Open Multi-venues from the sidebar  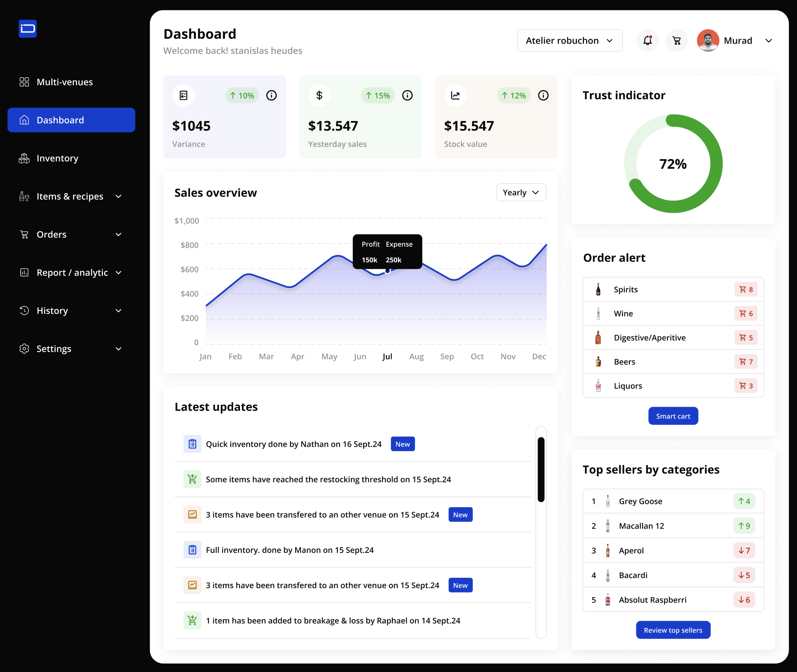[x=64, y=82]
